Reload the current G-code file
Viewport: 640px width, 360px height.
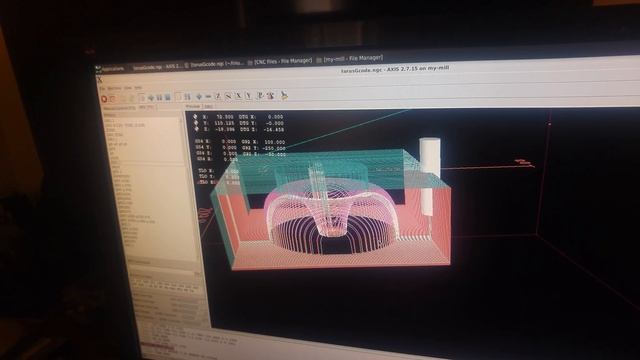[x=131, y=98]
